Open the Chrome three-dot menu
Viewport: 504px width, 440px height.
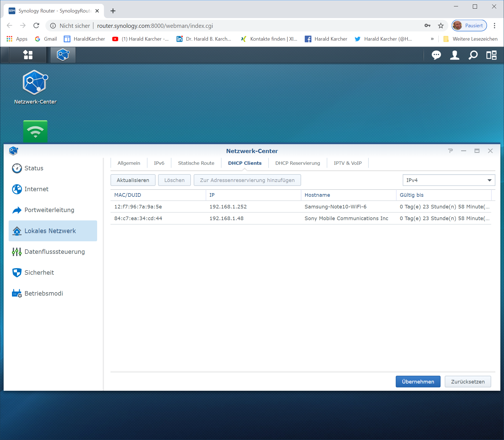click(x=495, y=26)
